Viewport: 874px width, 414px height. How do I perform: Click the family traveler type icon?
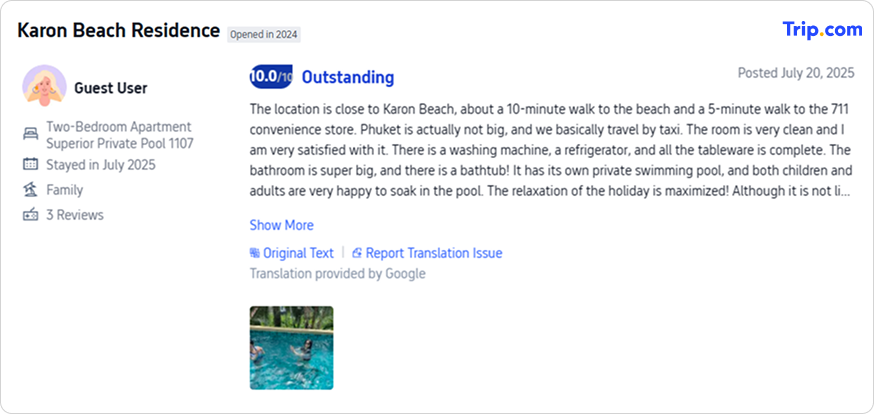click(x=30, y=190)
